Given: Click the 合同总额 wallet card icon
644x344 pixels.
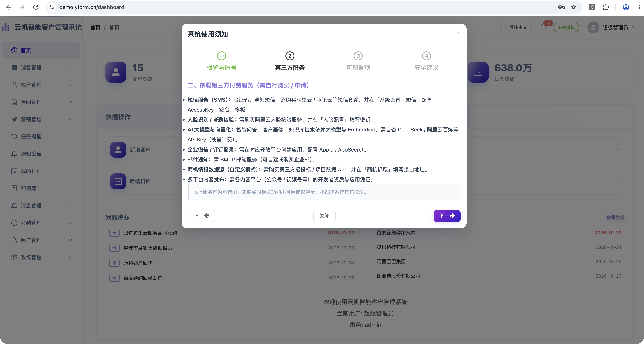Looking at the screenshot, I should (478, 72).
